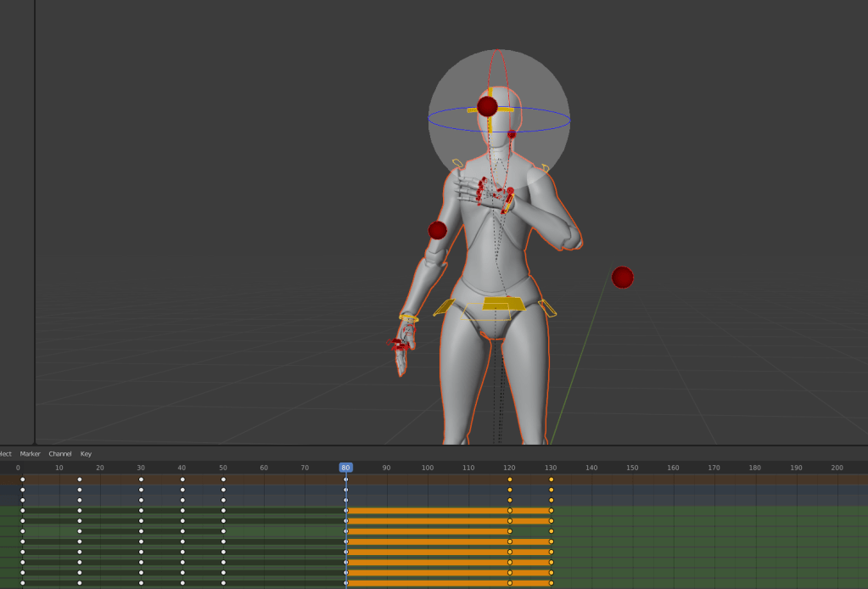
Task: Select top-row keyframe at frame 0
Action: pyautogui.click(x=23, y=480)
